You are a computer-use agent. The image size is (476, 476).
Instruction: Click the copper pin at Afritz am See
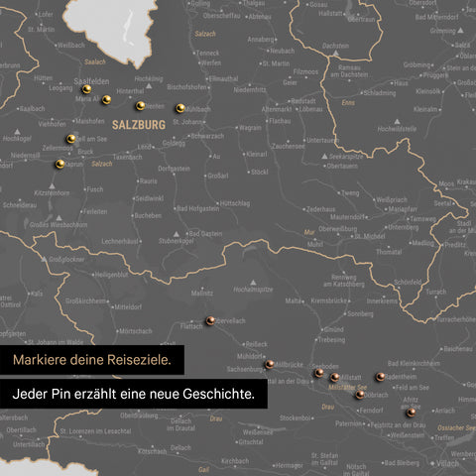pyautogui.click(x=411, y=413)
